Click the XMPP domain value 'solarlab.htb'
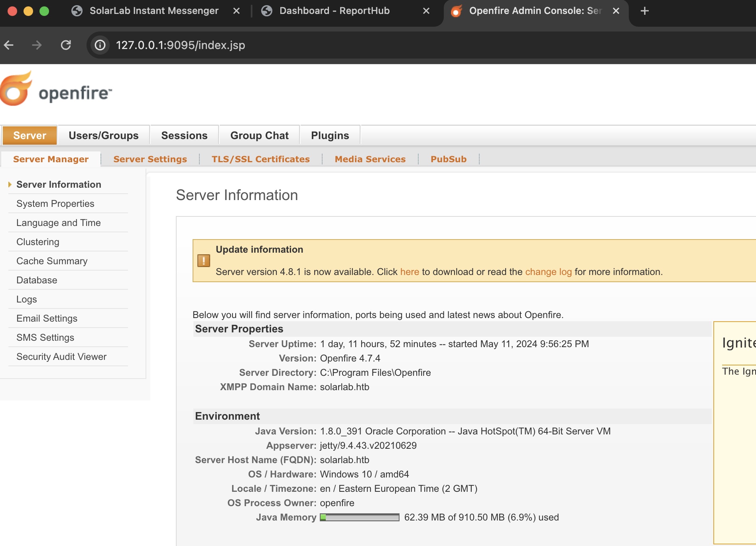This screenshot has width=756, height=546. (345, 387)
